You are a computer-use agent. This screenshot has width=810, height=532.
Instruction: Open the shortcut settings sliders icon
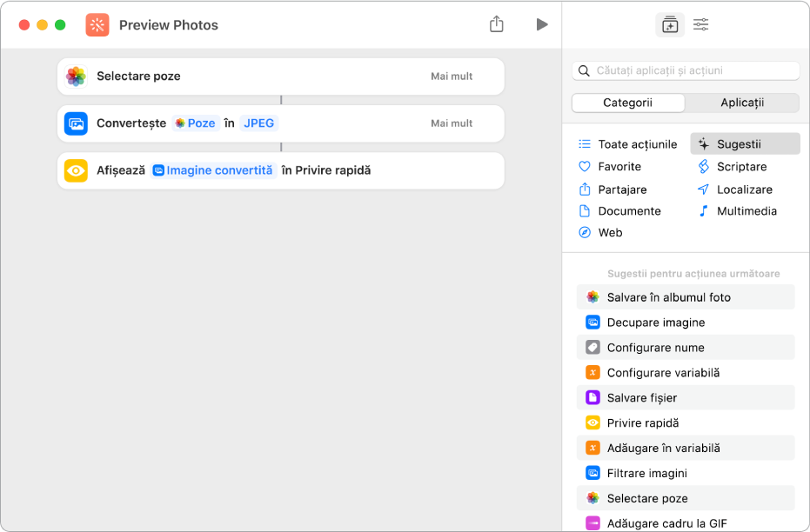pos(700,24)
